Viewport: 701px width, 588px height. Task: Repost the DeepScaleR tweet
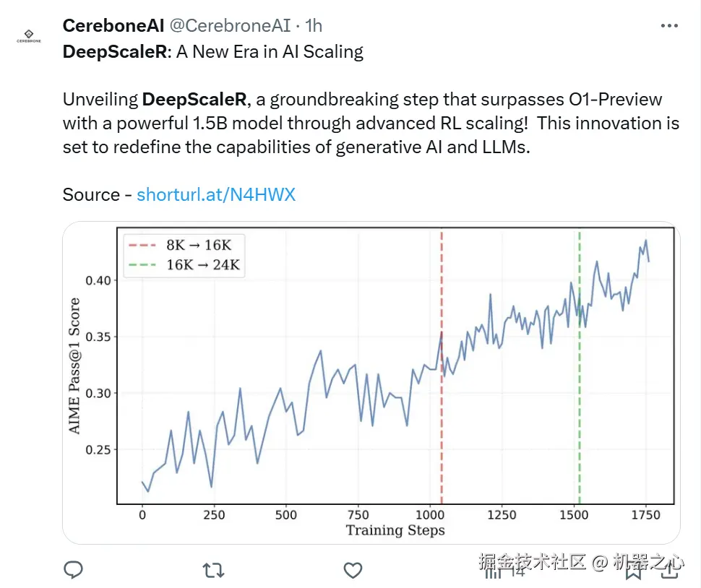point(213,571)
